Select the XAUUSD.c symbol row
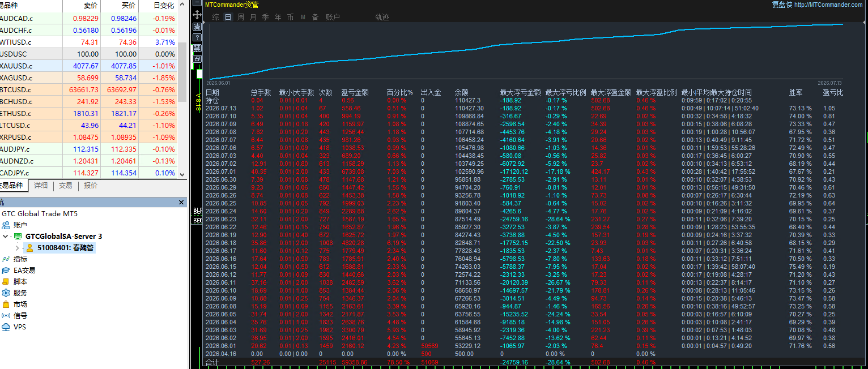The image size is (868, 369). 88,66
